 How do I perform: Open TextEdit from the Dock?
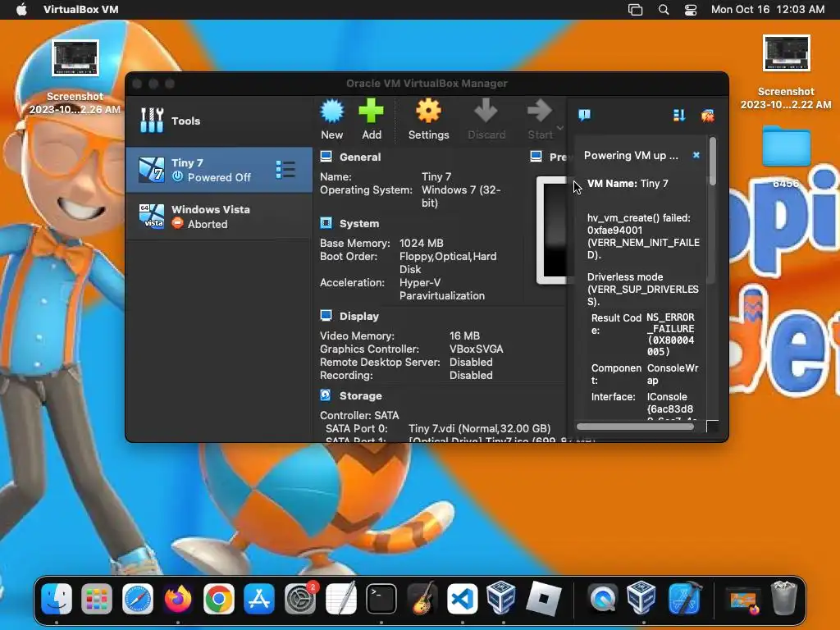340,598
